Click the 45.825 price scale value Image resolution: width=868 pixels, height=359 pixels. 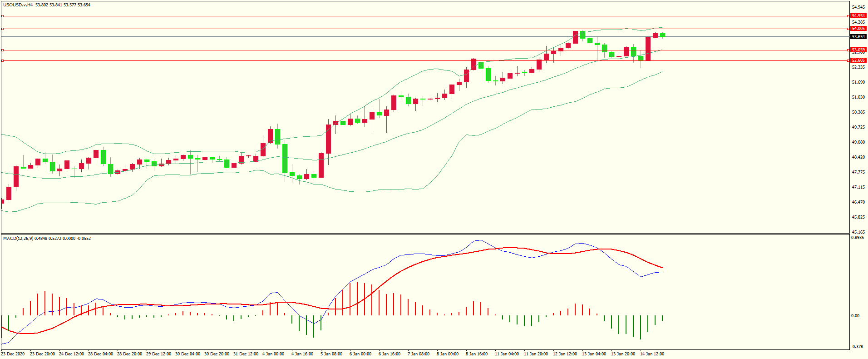[x=858, y=217]
